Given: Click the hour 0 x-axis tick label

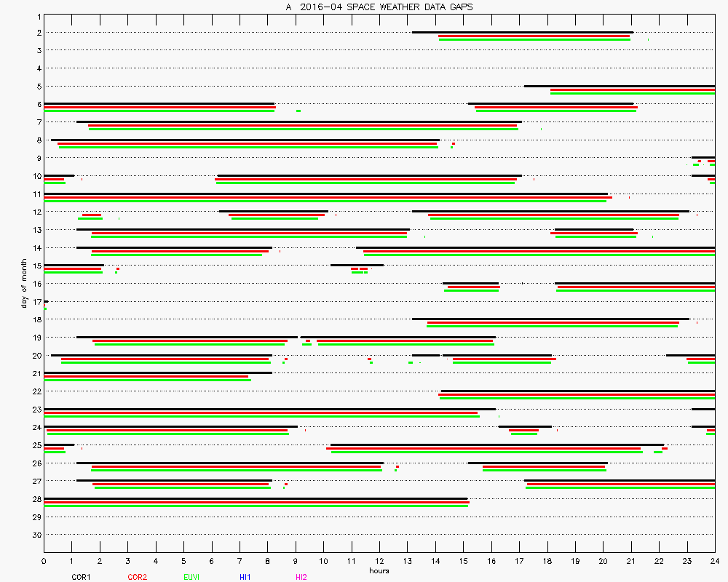Looking at the screenshot, I should pyautogui.click(x=44, y=562).
